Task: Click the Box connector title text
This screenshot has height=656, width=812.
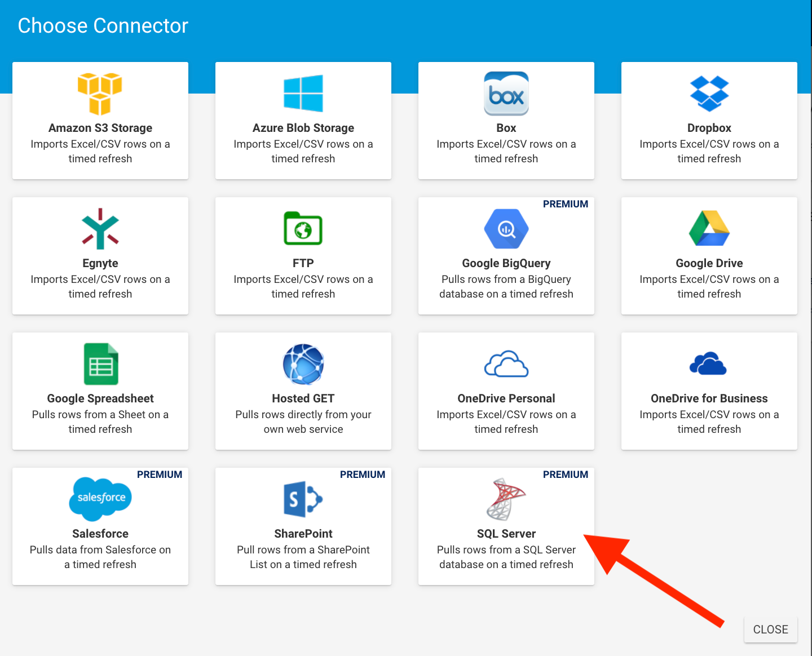Action: (506, 128)
